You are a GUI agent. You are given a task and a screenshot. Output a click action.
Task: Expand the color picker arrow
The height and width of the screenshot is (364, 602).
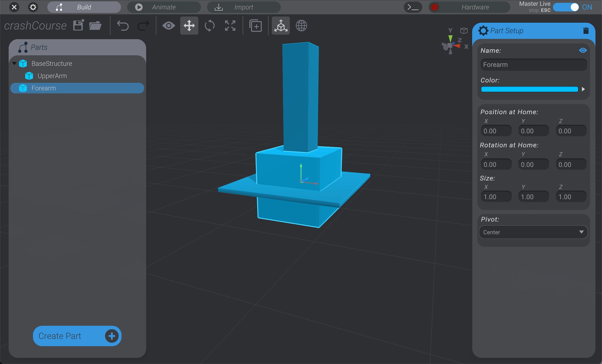tap(584, 89)
